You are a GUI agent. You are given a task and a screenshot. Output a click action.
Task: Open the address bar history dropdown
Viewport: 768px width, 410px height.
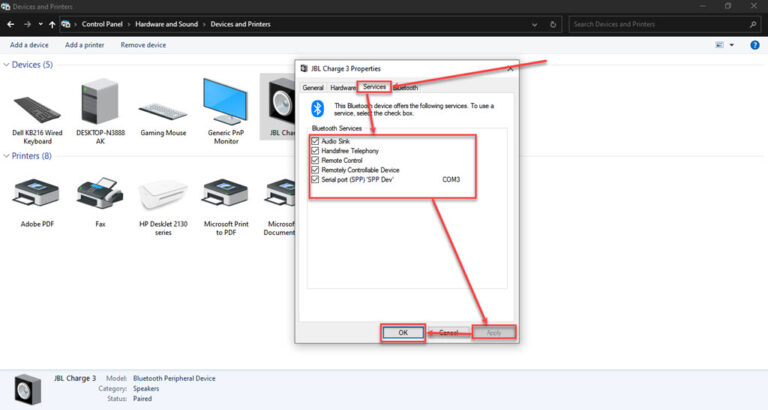click(534, 24)
